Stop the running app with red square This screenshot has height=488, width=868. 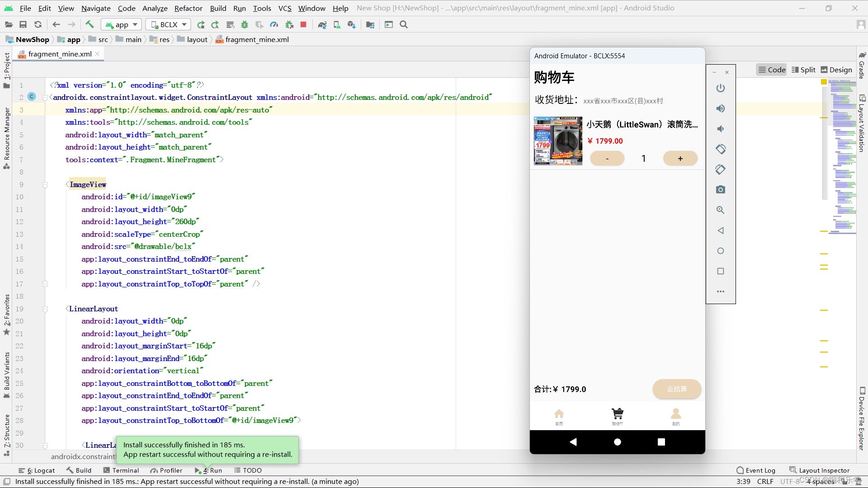(x=303, y=24)
